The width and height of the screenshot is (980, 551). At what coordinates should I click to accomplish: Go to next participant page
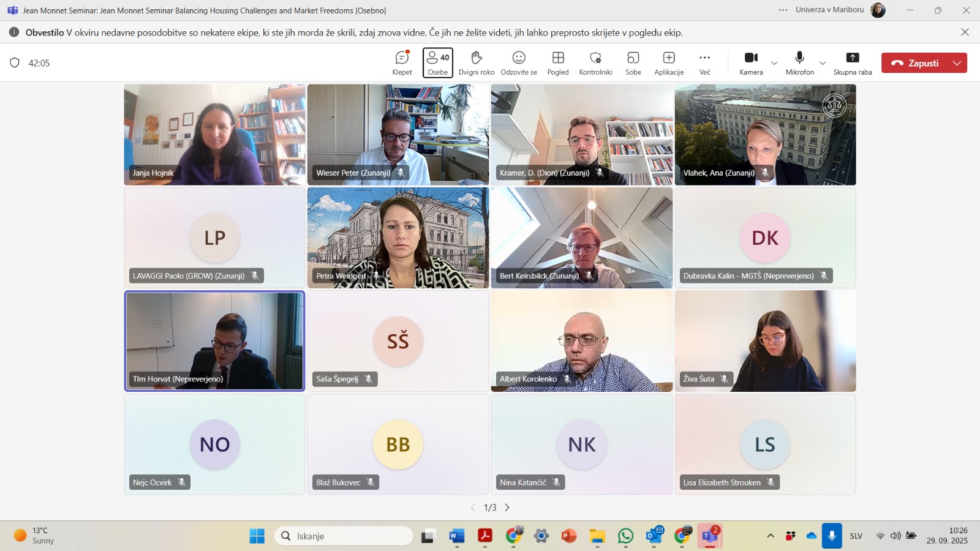(x=507, y=508)
